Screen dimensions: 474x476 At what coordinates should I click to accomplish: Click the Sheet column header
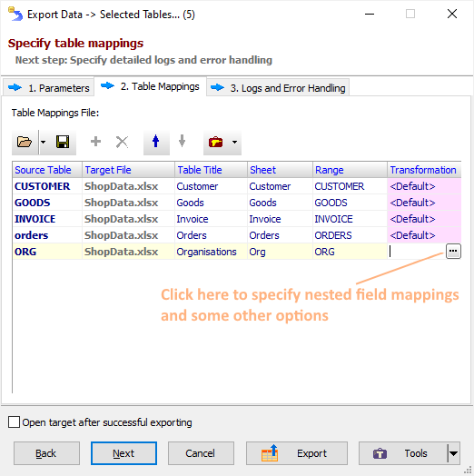coord(280,170)
